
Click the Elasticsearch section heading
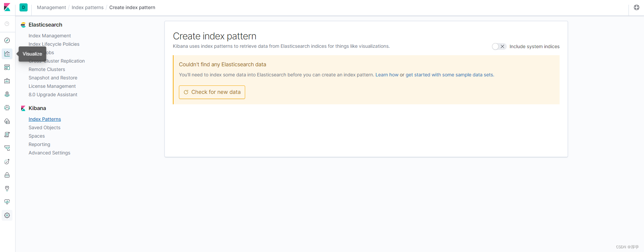[x=45, y=25]
